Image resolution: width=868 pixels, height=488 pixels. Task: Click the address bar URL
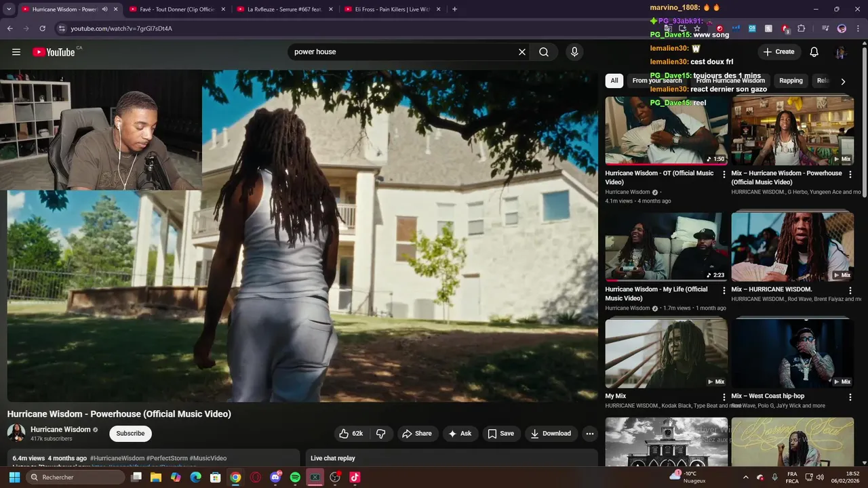121,28
